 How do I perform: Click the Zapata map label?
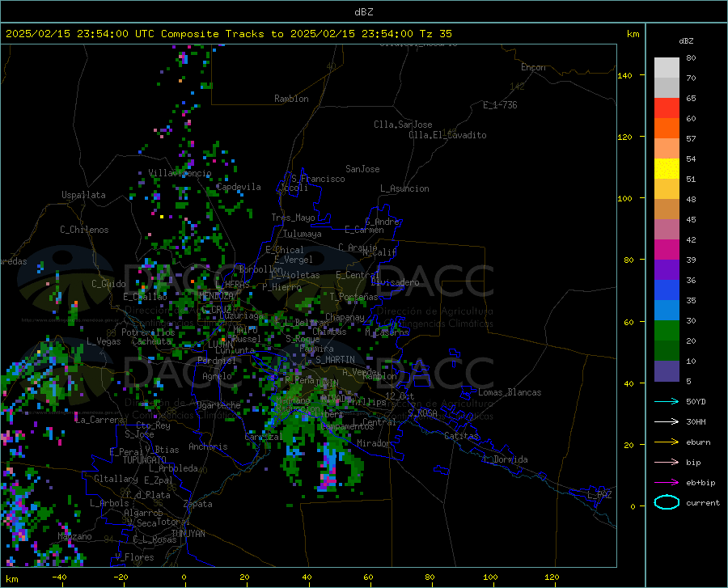click(198, 504)
